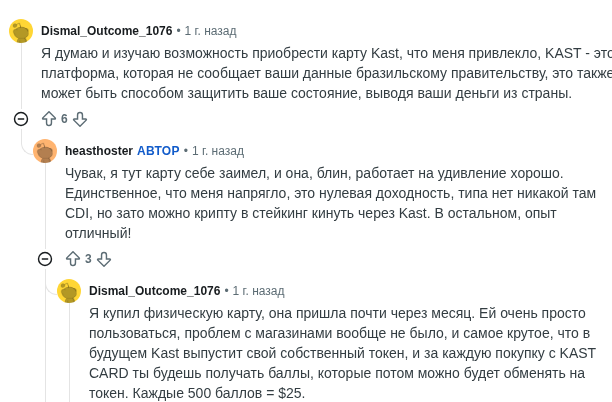Open the Dismal_Outcome_1076 profile from the top comment
612x402 pixels.
(106, 31)
